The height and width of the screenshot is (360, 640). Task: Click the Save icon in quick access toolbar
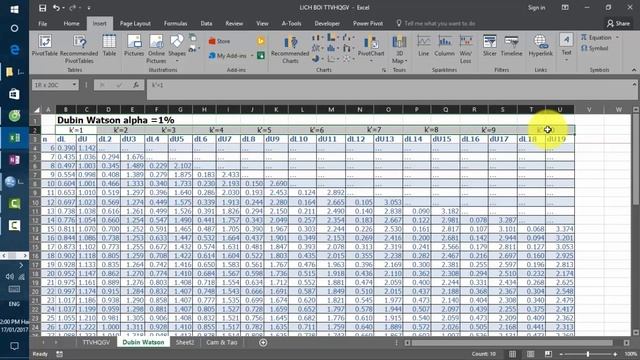point(42,8)
